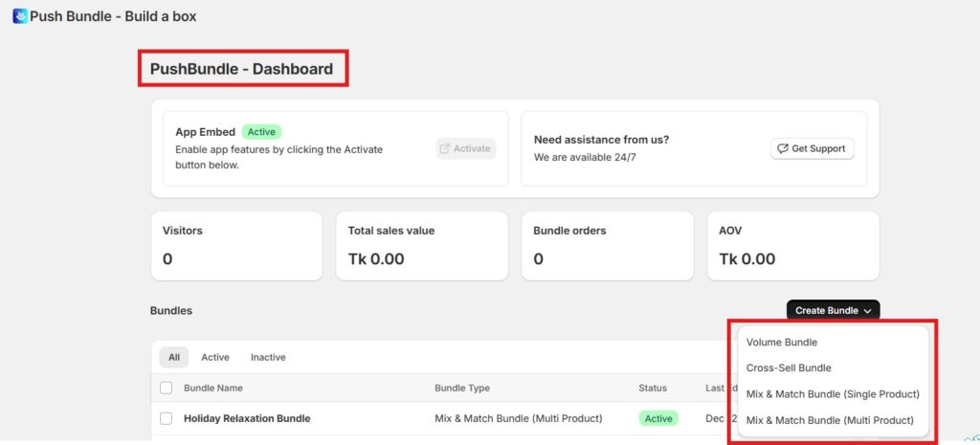Image resolution: width=980 pixels, height=445 pixels.
Task: Click the Bundle orders stat card
Action: click(608, 246)
